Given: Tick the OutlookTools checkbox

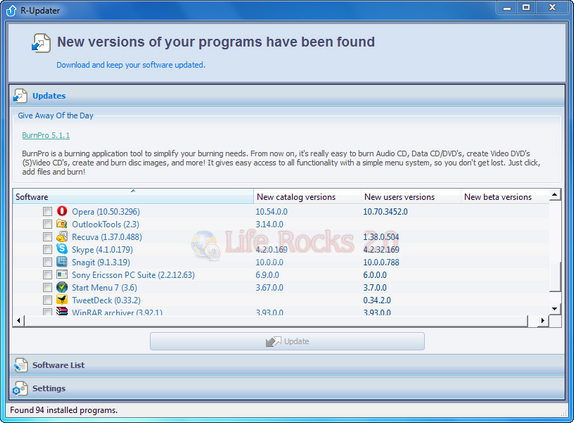Looking at the screenshot, I should [47, 224].
